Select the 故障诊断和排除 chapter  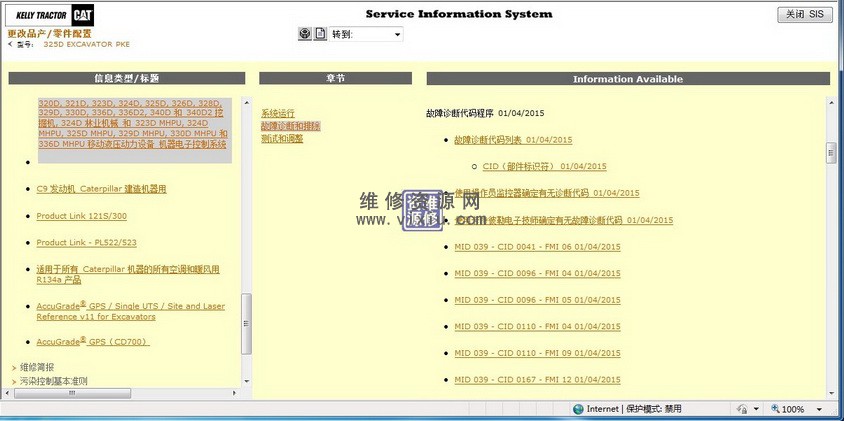290,126
